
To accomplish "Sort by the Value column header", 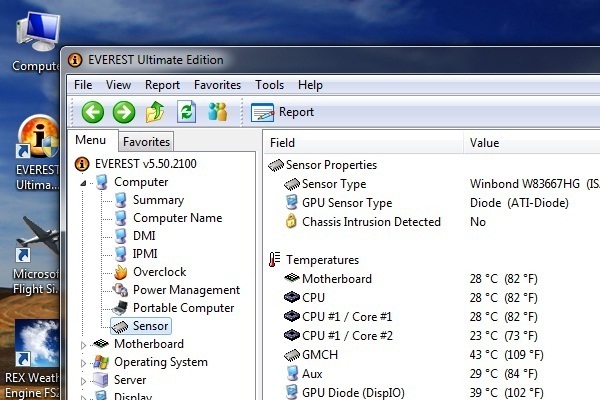I will click(x=532, y=143).
